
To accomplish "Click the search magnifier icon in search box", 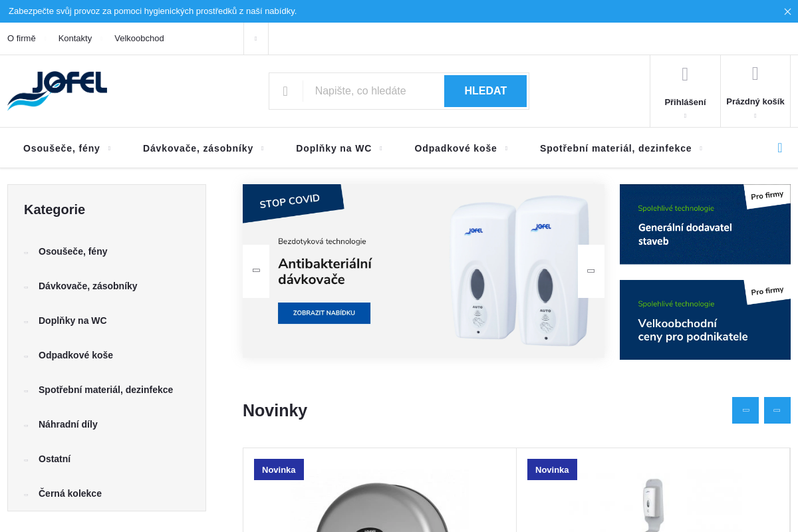I will (x=285, y=91).
